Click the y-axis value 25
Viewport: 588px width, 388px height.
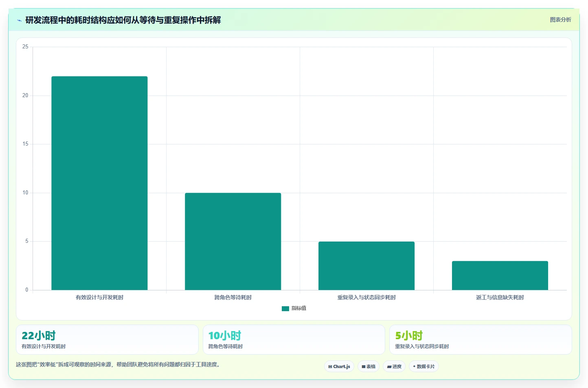pos(25,47)
